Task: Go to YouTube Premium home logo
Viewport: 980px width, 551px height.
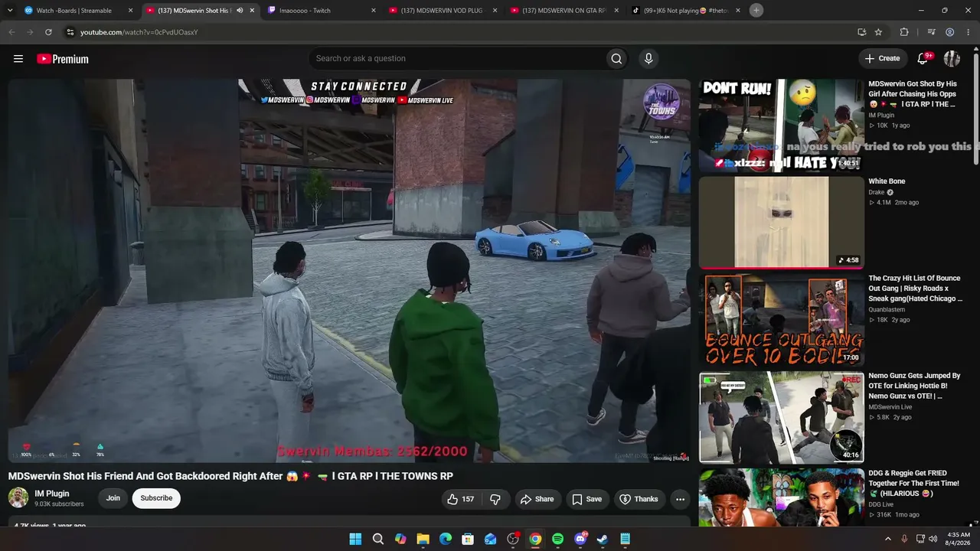Action: pos(63,59)
